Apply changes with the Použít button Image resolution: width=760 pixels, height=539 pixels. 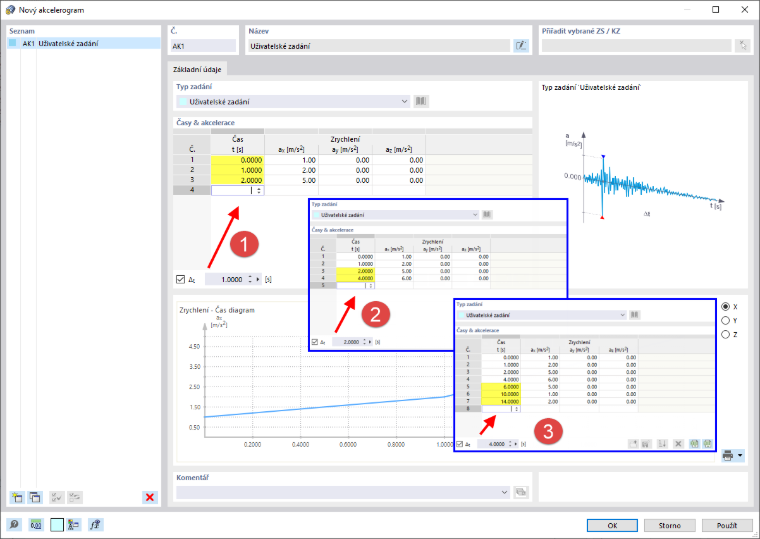pos(727,525)
